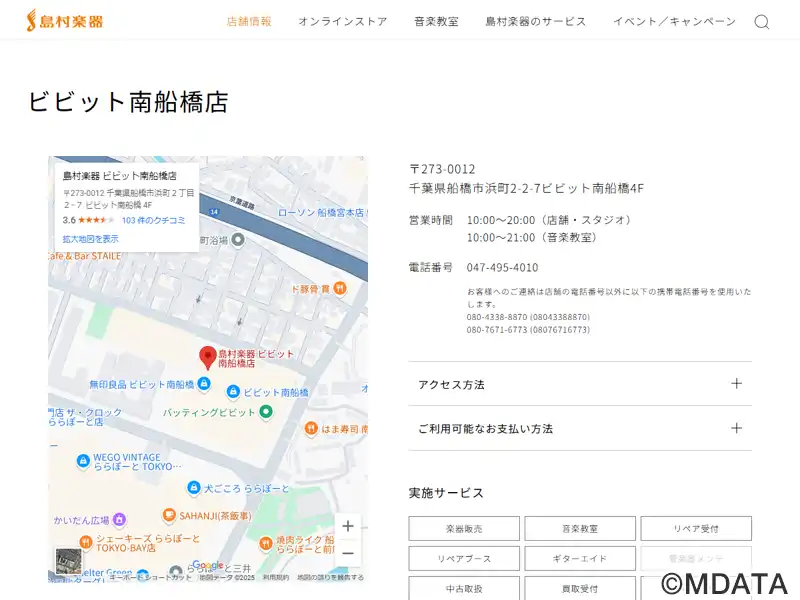Click the ギターエイド service button
Viewport: 800px width, 600px height.
580,559
